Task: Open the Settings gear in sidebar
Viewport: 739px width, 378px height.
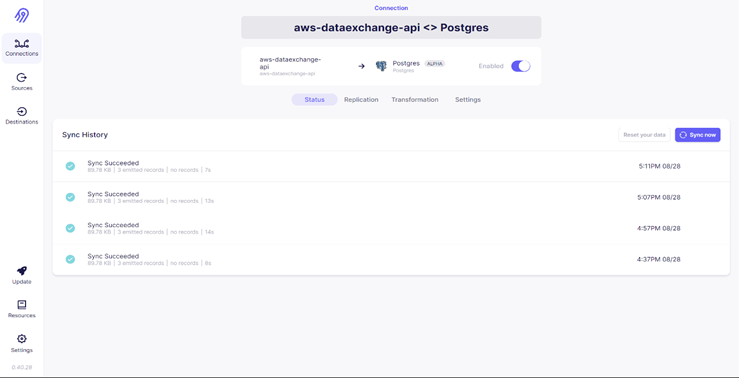Action: (22, 339)
